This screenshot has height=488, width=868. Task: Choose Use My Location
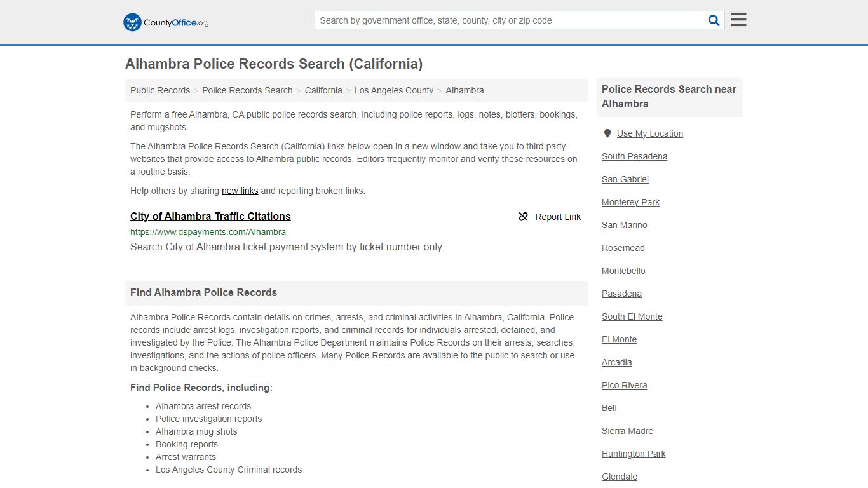[650, 133]
